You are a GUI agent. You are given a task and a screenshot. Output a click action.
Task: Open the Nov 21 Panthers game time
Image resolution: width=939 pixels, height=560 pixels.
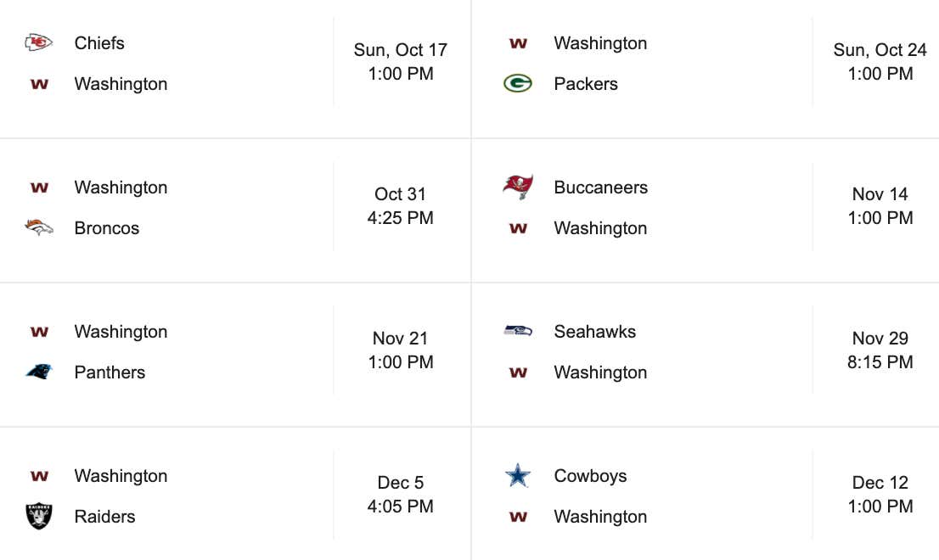(x=401, y=350)
